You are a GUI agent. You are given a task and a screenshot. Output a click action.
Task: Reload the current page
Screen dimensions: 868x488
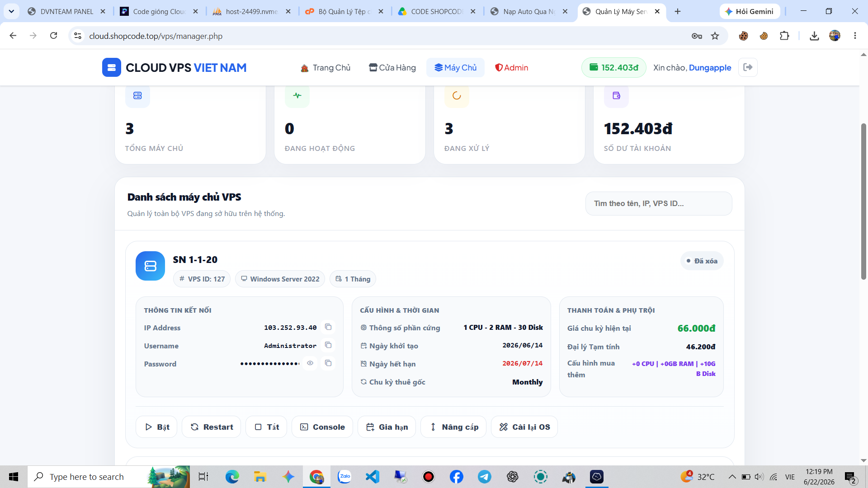(x=53, y=36)
